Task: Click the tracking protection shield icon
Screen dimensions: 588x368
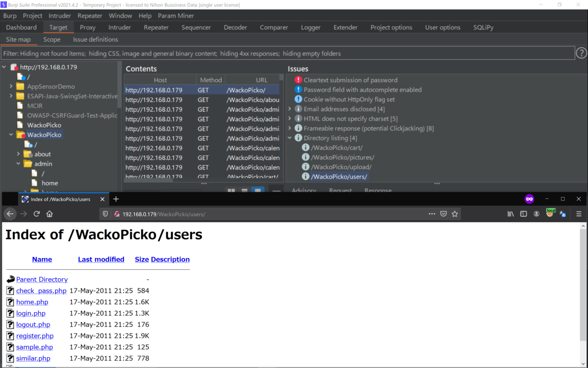Action: [x=105, y=214]
